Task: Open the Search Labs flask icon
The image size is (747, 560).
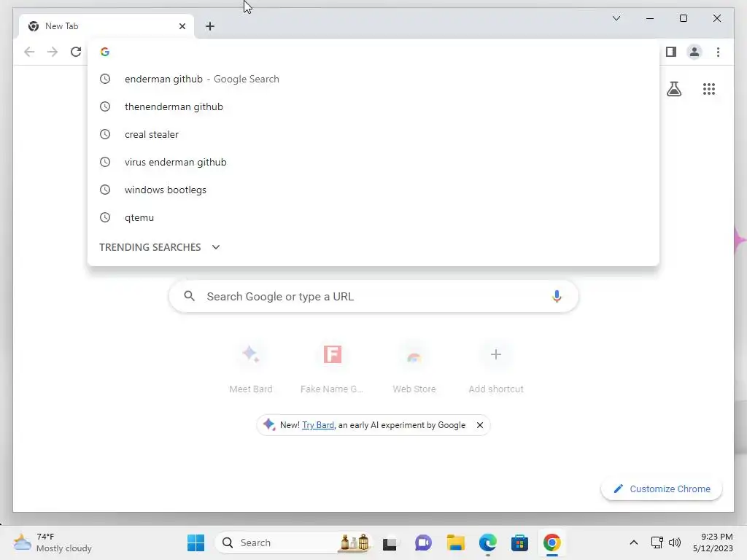Action: click(673, 89)
